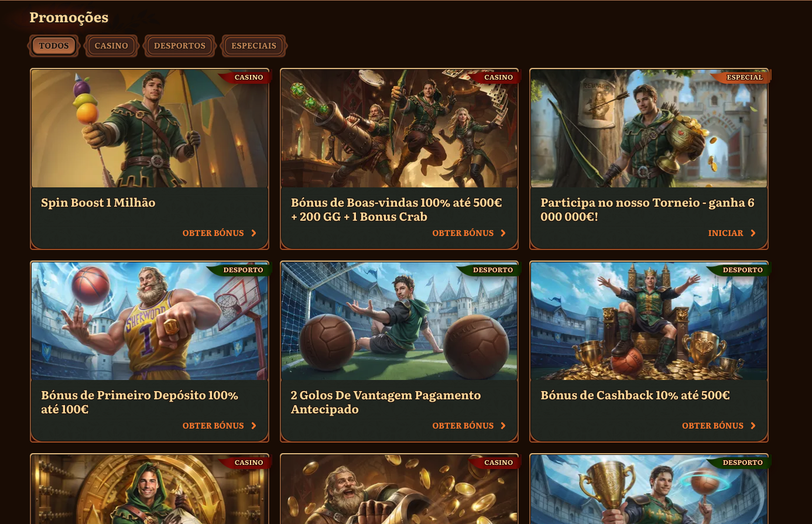Click chevron arrow on Primeiro Depósito card
Screen dimensions: 812x524
click(x=253, y=426)
